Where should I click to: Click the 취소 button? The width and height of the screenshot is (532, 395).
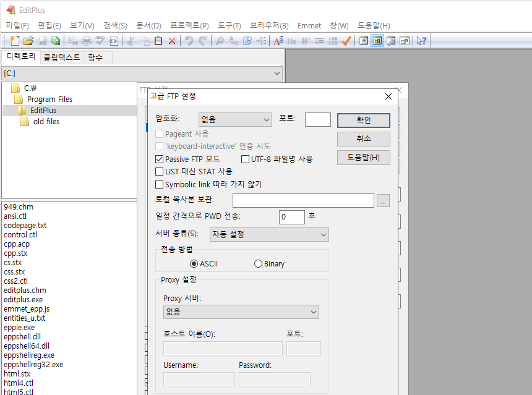(x=363, y=138)
